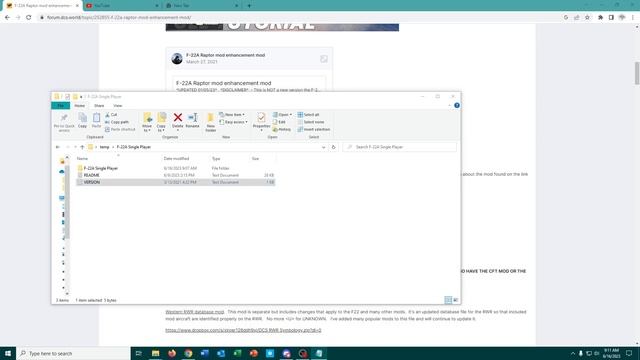
Task: Open Chrome from the taskbar
Action: point(188,353)
